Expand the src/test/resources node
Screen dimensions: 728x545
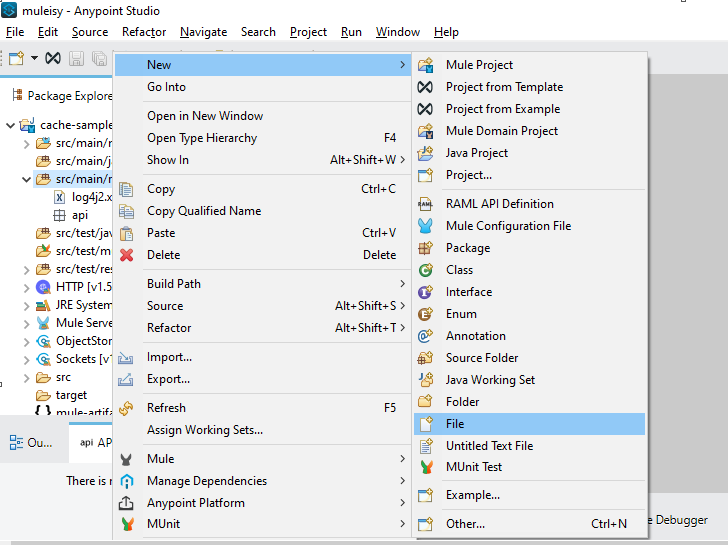click(x=26, y=270)
